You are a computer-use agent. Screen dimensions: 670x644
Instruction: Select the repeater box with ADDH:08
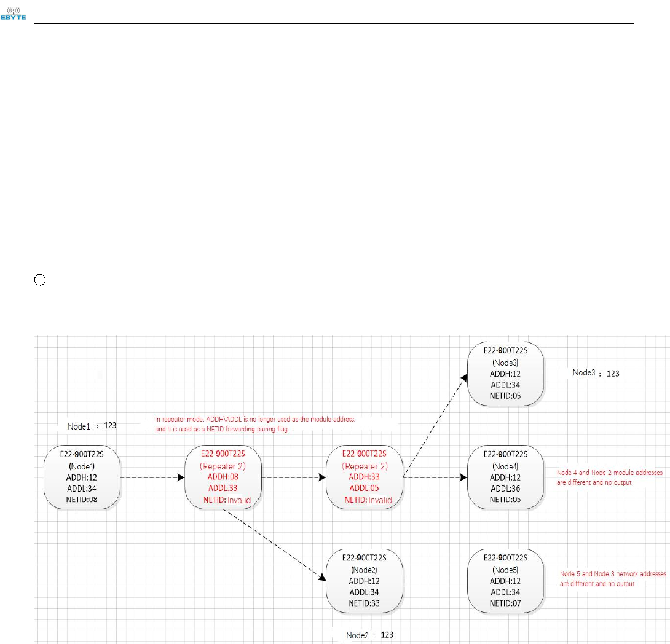[x=223, y=477]
